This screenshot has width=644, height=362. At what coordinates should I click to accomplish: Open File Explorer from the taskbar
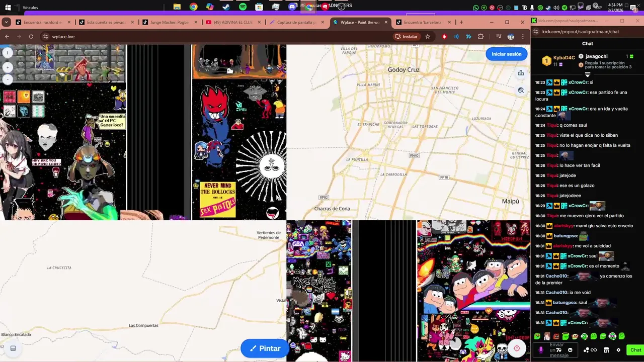[177, 7]
